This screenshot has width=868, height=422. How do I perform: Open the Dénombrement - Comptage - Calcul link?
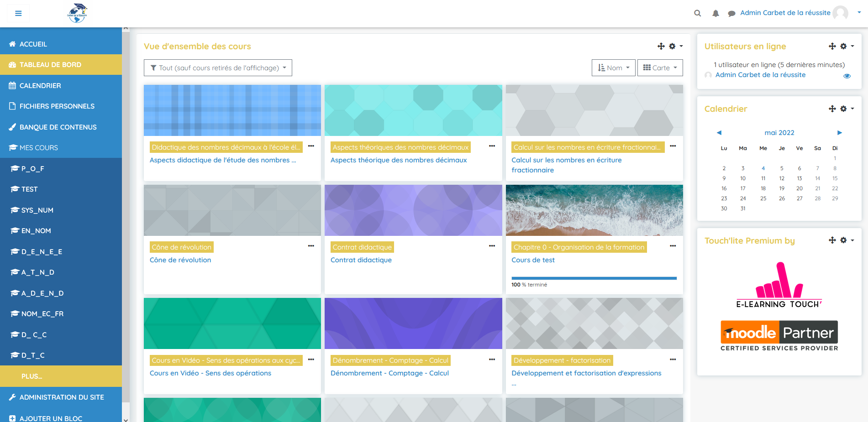(x=389, y=373)
